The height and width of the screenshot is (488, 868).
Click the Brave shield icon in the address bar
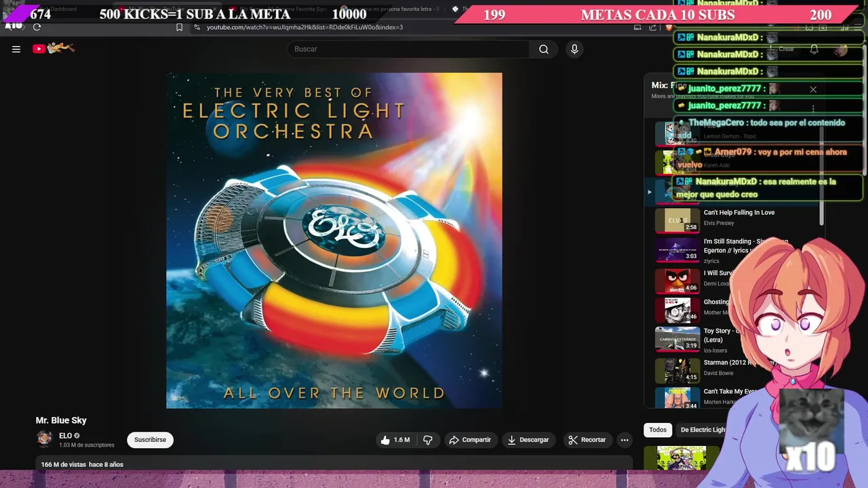pyautogui.click(x=669, y=27)
